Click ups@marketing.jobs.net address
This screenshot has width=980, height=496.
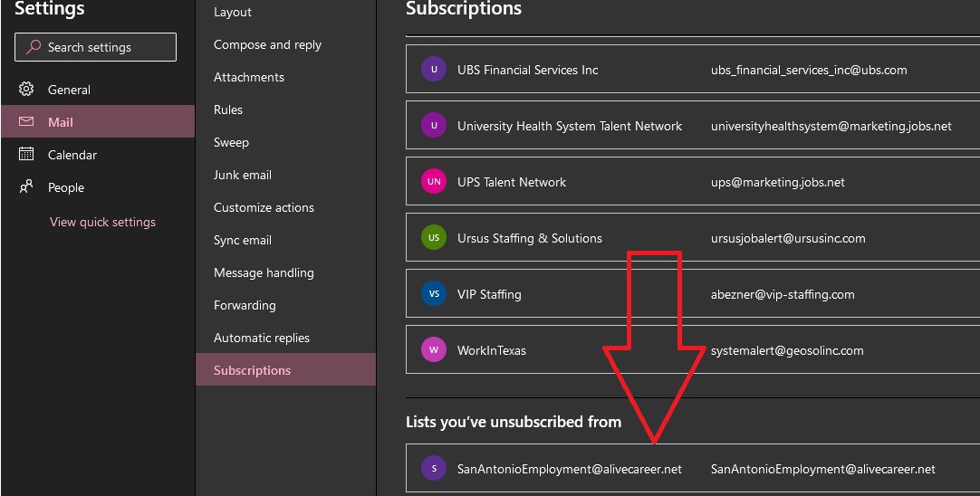777,183
